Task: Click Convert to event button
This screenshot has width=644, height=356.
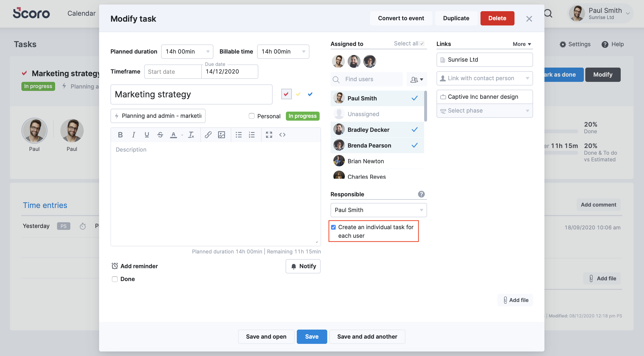Action: [x=401, y=18]
